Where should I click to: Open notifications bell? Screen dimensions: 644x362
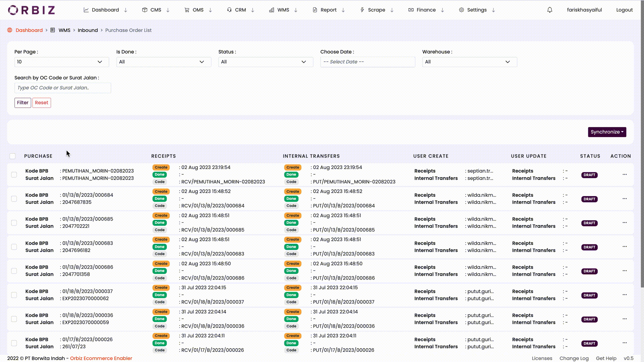[550, 10]
